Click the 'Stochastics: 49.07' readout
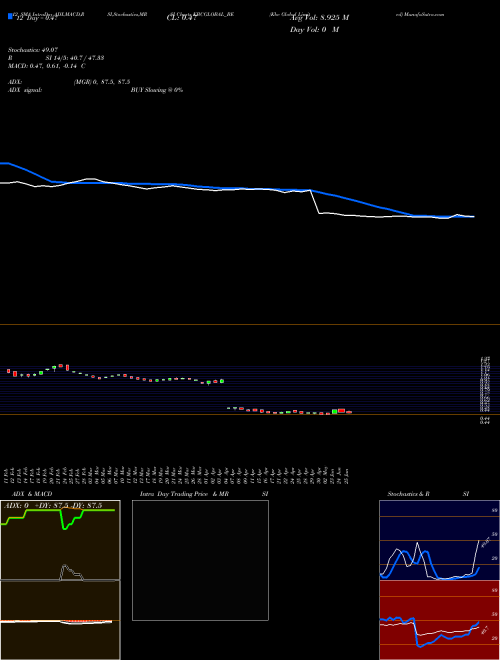 (32, 50)
